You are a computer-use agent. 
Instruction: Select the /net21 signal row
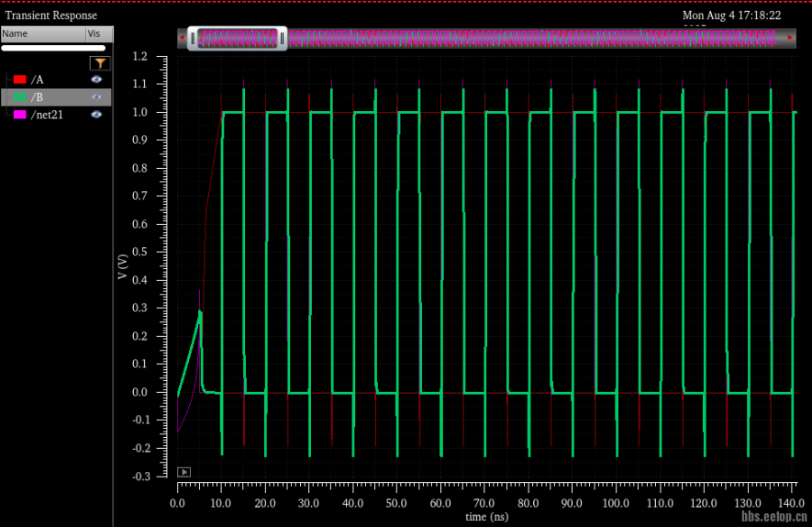[56, 115]
